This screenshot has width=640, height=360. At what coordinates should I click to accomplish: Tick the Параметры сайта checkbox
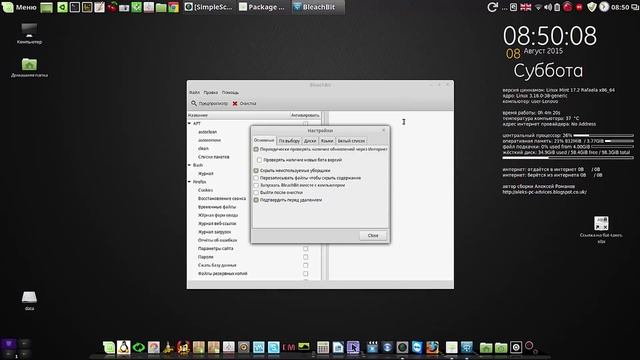pos(305,249)
